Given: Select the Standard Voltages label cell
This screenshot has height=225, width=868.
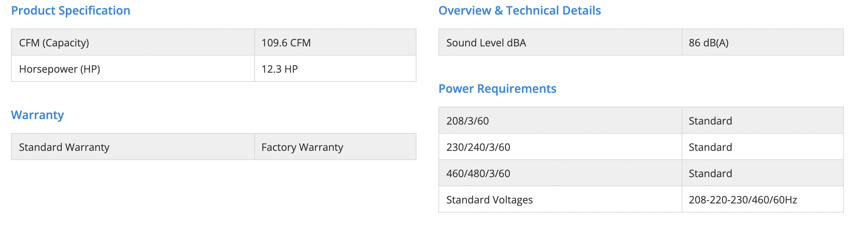Looking at the screenshot, I should (489, 200).
